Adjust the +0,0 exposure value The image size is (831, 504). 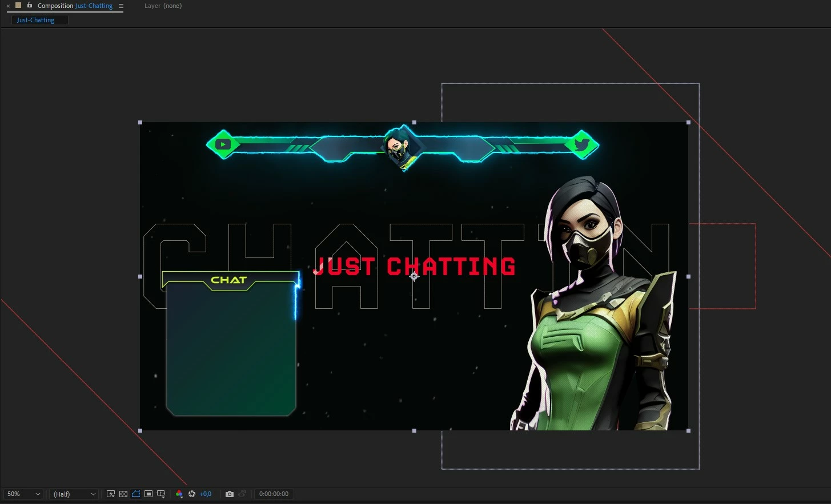(205, 494)
